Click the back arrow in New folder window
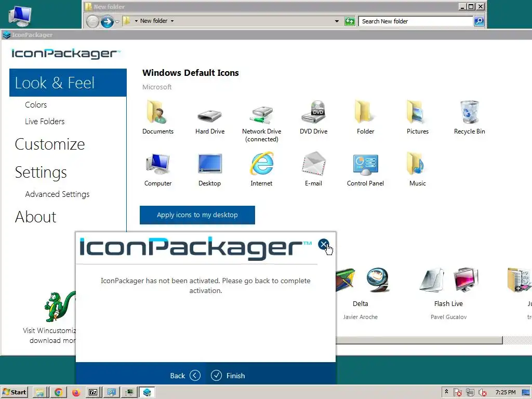Viewport: 532px width, 399px height. coord(92,21)
